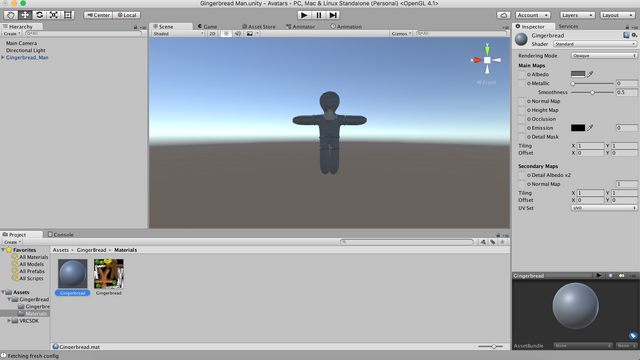Click the cloud services icon
This screenshot has height=360, width=640.
[x=503, y=15]
